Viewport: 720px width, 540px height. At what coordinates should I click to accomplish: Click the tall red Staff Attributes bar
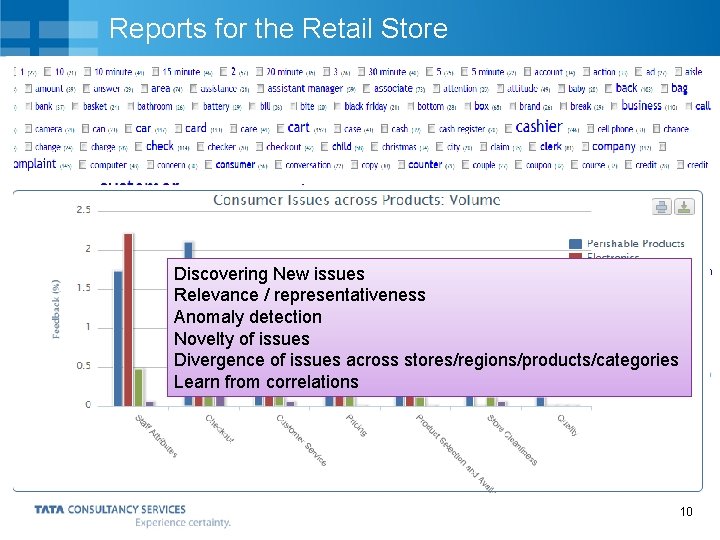[128, 320]
